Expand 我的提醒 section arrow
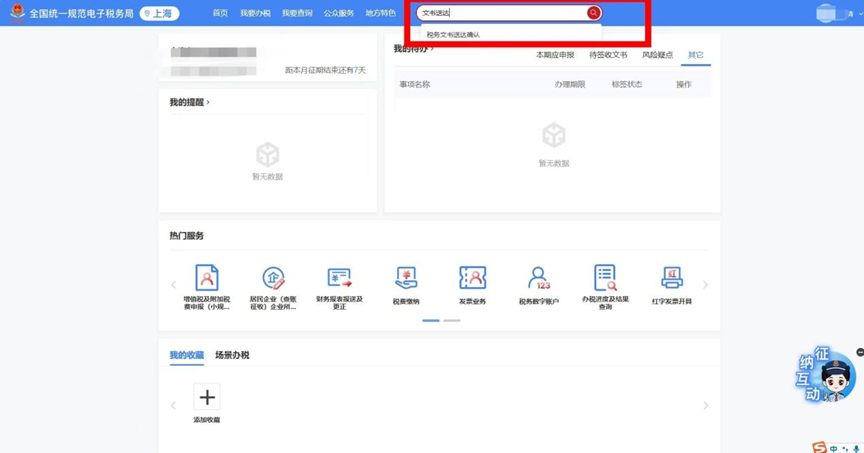Image resolution: width=864 pixels, height=453 pixels. 208,102
